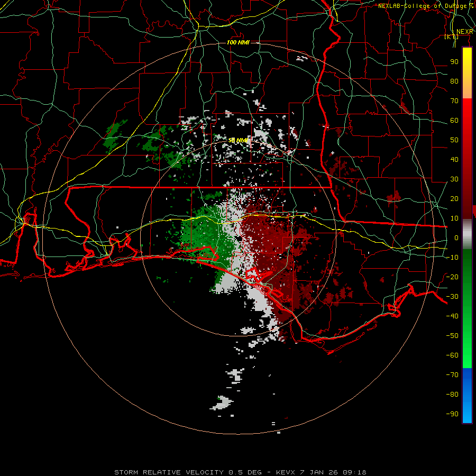
Task: Select the 90 value on velocity scale
Action: click(454, 62)
